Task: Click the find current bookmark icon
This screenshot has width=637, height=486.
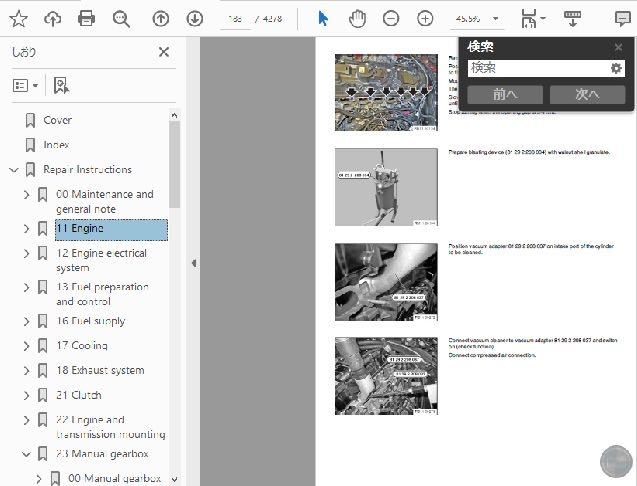Action: point(61,85)
